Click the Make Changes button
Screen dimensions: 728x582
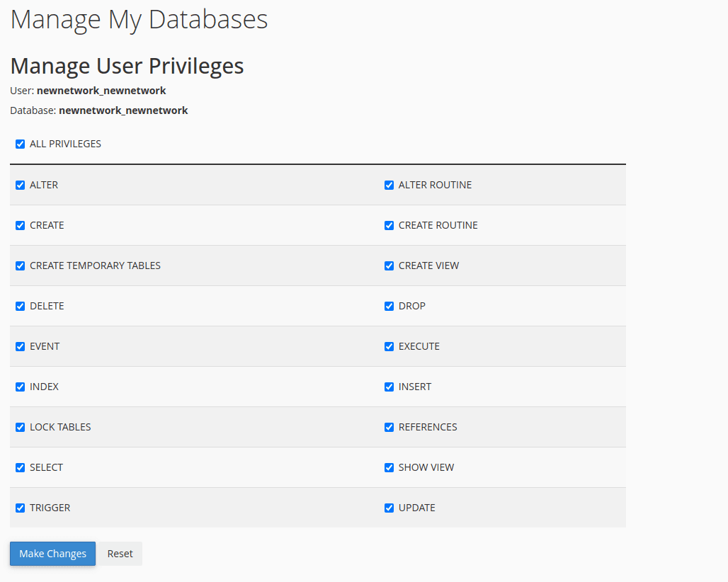(52, 554)
